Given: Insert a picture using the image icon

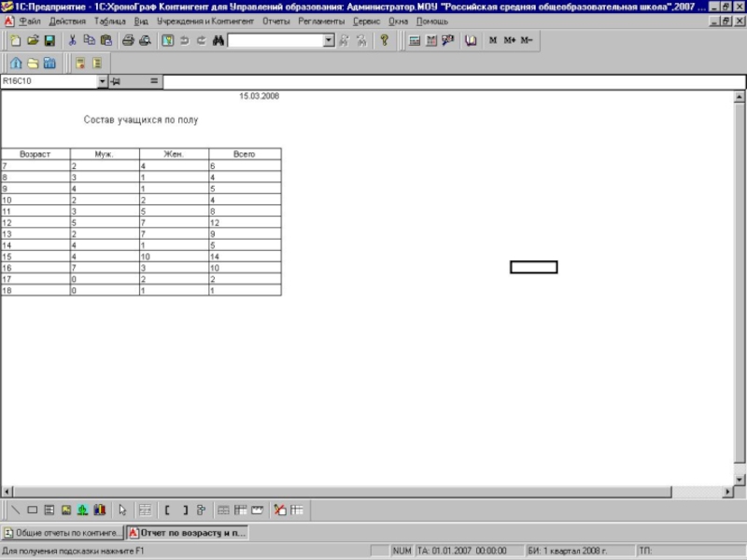Looking at the screenshot, I should [65, 510].
